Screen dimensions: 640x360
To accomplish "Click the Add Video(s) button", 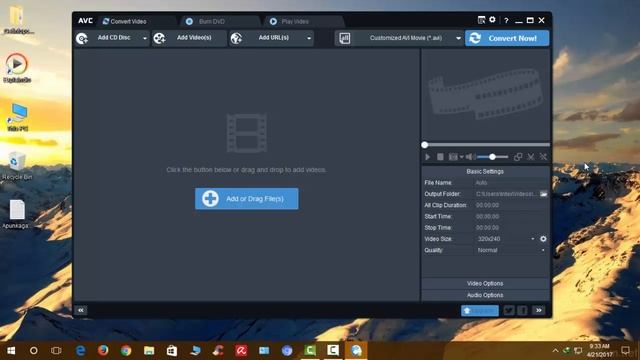I will tap(189, 38).
